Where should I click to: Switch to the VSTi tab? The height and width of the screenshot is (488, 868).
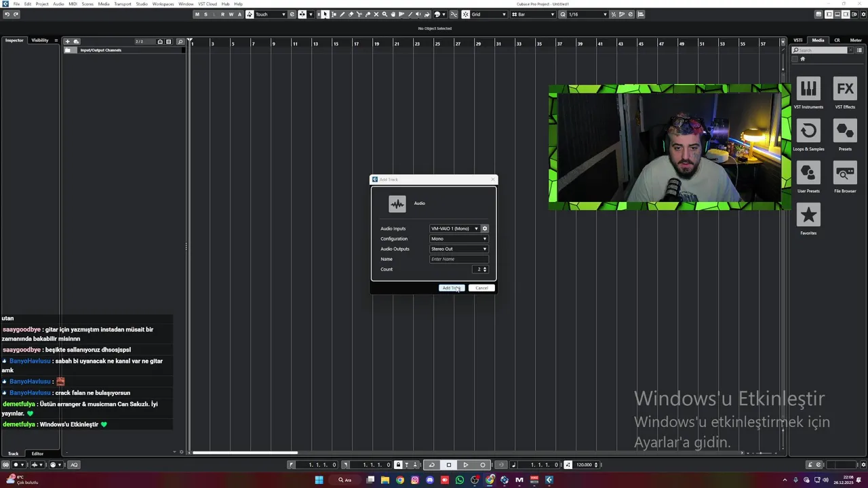[x=798, y=41]
